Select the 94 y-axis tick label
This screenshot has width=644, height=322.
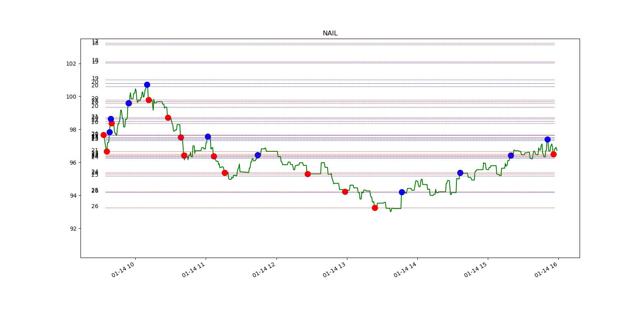[x=72, y=196]
